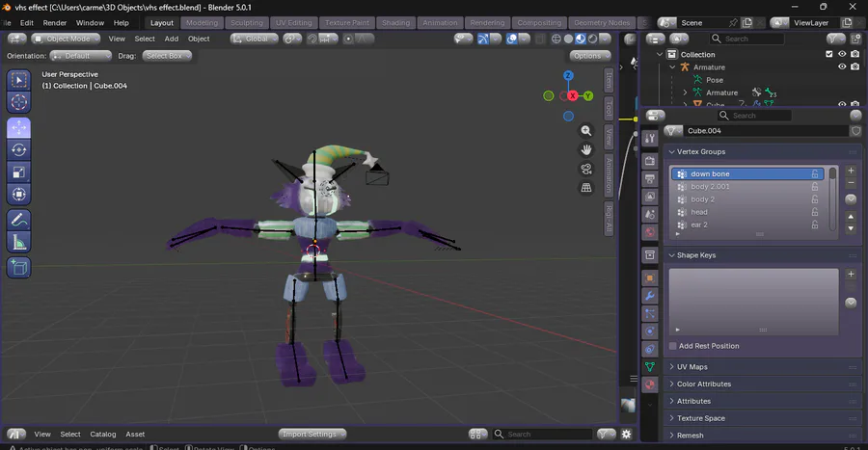Toggle the camera view icon

[x=586, y=169]
